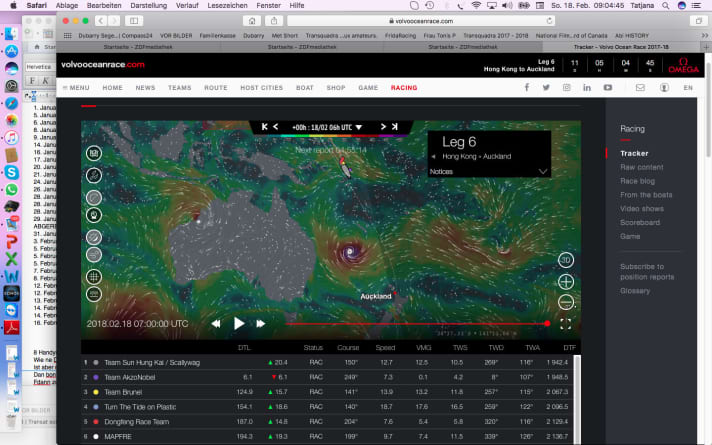Select the Turn The Tide on Plastic row
This screenshot has width=712, height=445.
click(327, 407)
